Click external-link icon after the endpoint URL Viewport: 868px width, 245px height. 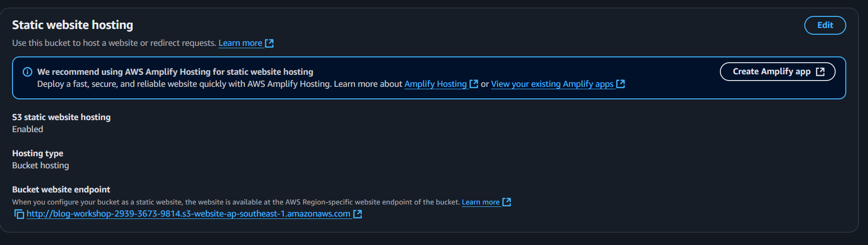[x=358, y=214]
